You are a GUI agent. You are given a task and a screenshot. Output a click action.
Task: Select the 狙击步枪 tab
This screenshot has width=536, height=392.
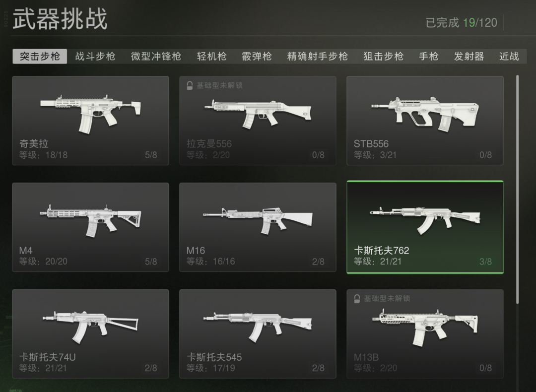coord(384,57)
